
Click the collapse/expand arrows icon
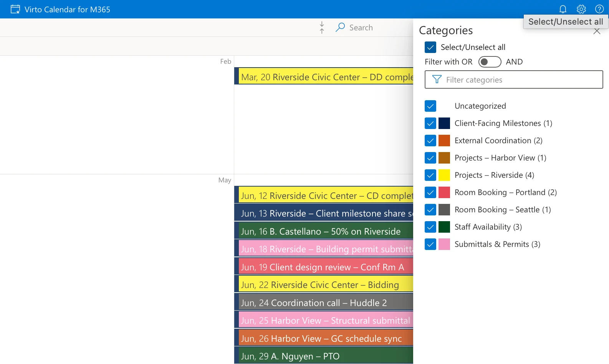322,28
